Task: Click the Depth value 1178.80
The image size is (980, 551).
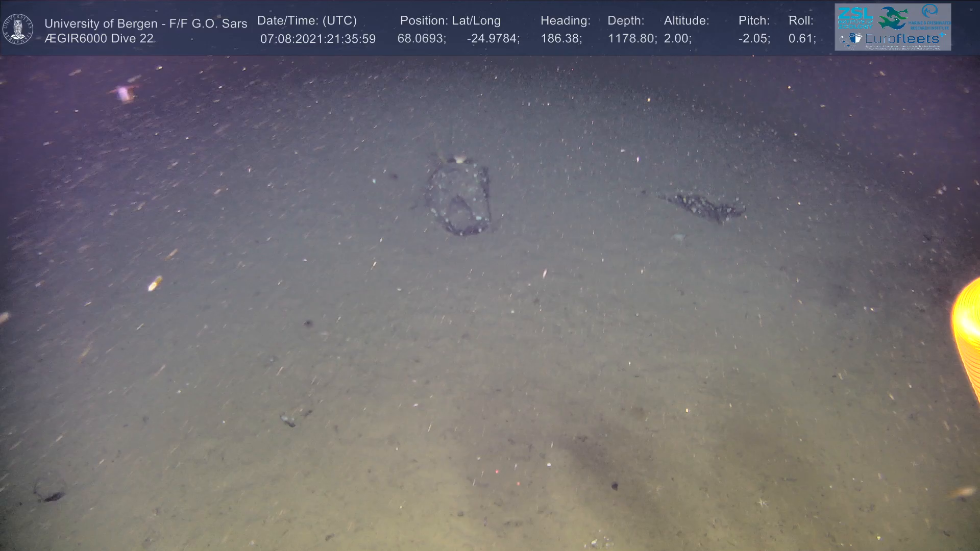Action: (632, 39)
